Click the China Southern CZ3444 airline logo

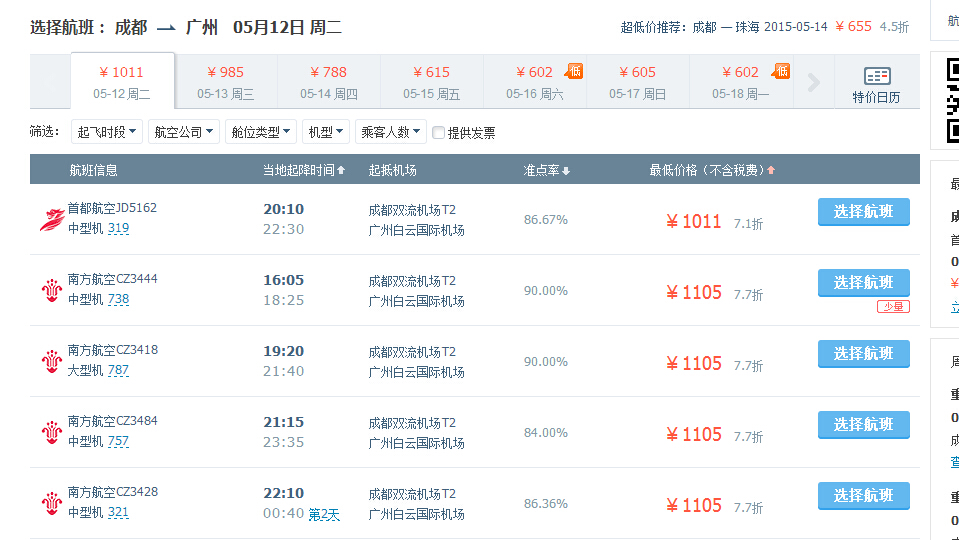(x=51, y=291)
